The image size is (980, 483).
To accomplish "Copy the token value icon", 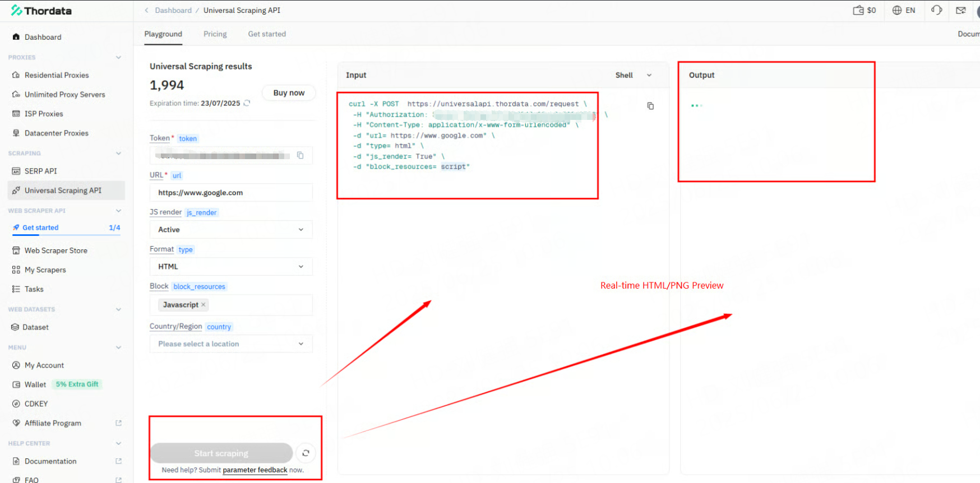I will (x=301, y=155).
